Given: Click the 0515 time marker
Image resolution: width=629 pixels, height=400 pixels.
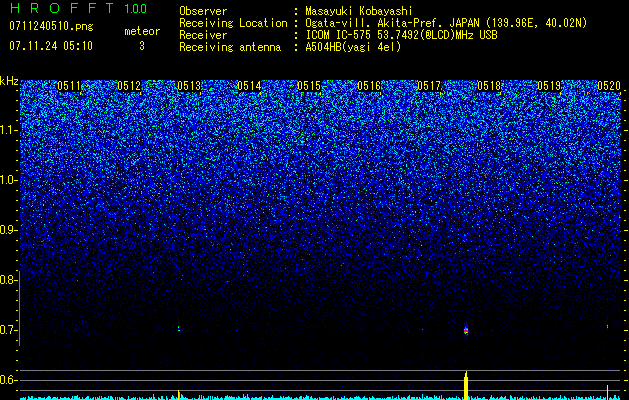Looking at the screenshot, I should click(x=309, y=86).
